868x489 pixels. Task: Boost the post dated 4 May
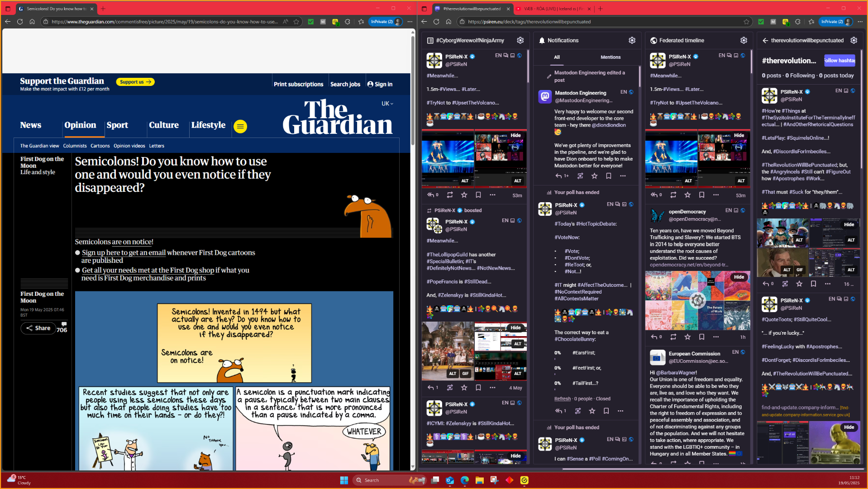[x=450, y=388]
